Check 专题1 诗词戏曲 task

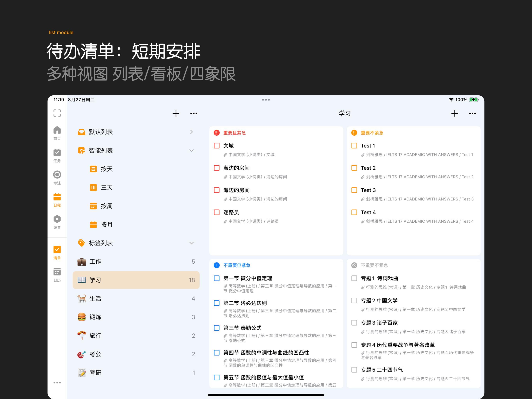[x=354, y=278]
